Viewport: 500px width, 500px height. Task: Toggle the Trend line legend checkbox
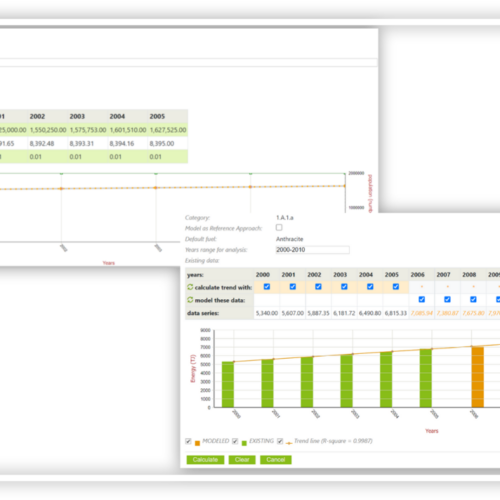coord(280,441)
